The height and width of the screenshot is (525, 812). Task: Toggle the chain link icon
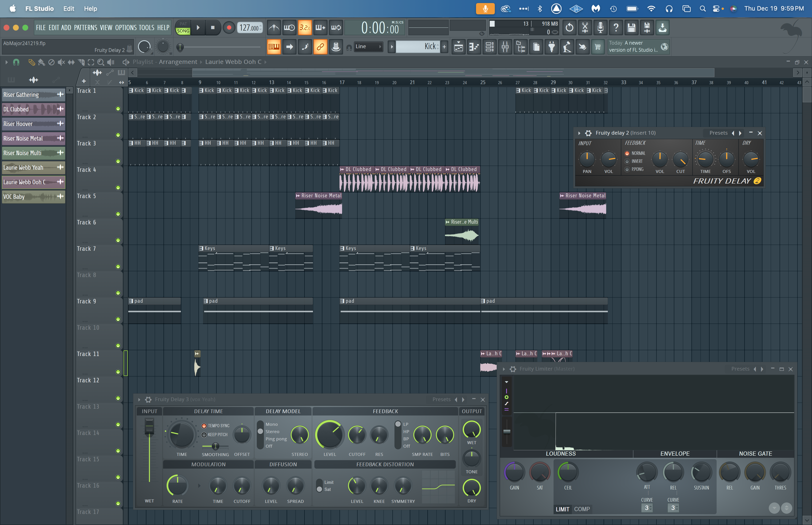320,47
